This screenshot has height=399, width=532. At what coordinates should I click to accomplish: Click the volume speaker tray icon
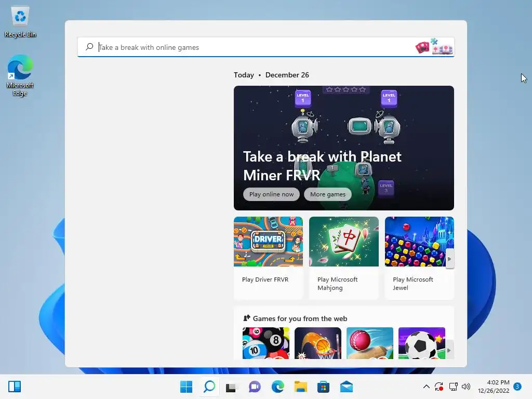(x=466, y=387)
